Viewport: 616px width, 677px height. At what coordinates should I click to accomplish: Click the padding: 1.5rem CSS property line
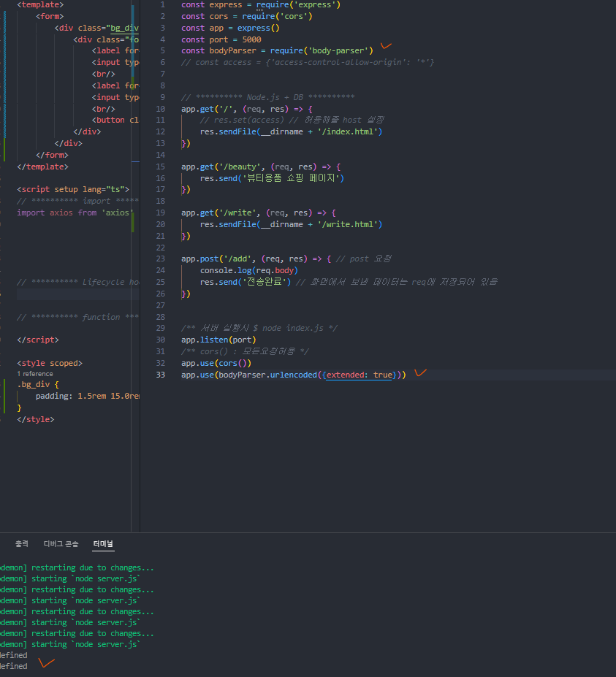pos(87,397)
